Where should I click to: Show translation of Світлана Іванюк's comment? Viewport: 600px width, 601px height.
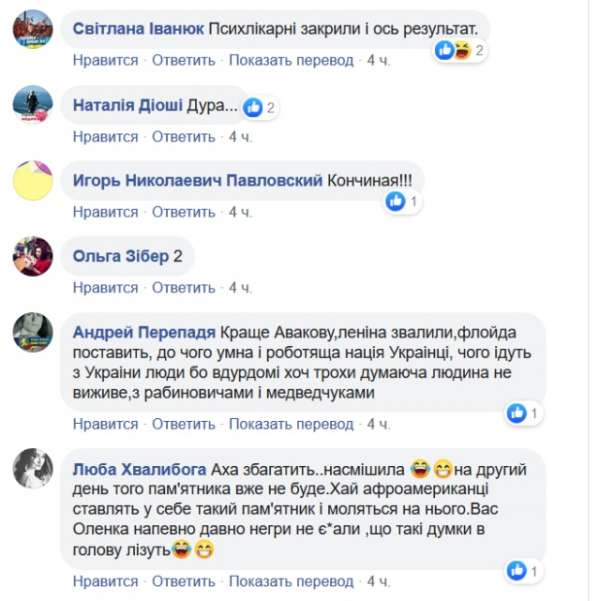[x=291, y=60]
